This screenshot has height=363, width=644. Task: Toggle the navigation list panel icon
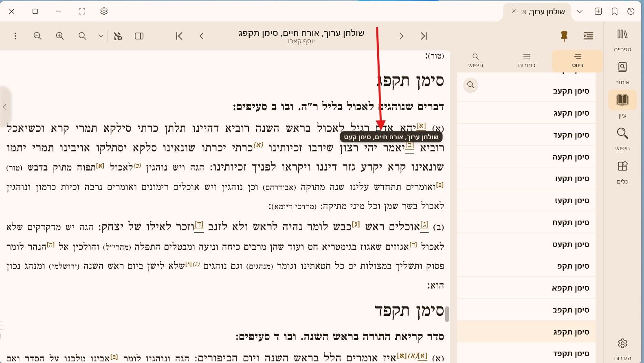click(x=589, y=36)
